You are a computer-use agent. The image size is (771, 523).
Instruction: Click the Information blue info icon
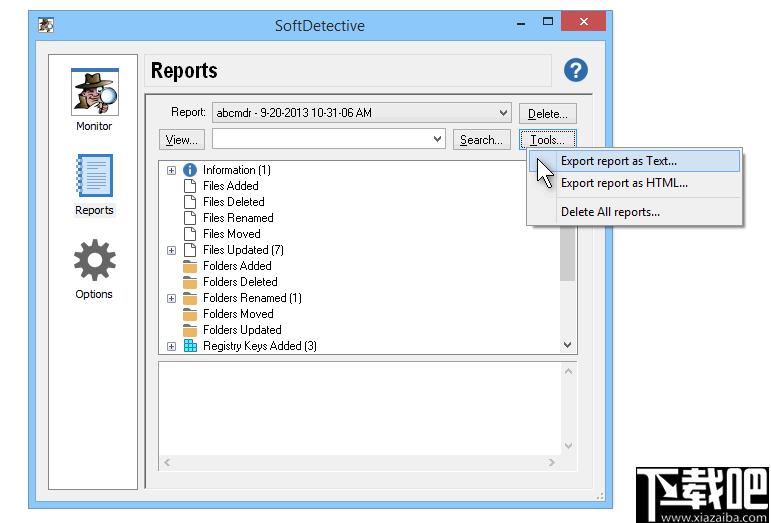[x=190, y=170]
